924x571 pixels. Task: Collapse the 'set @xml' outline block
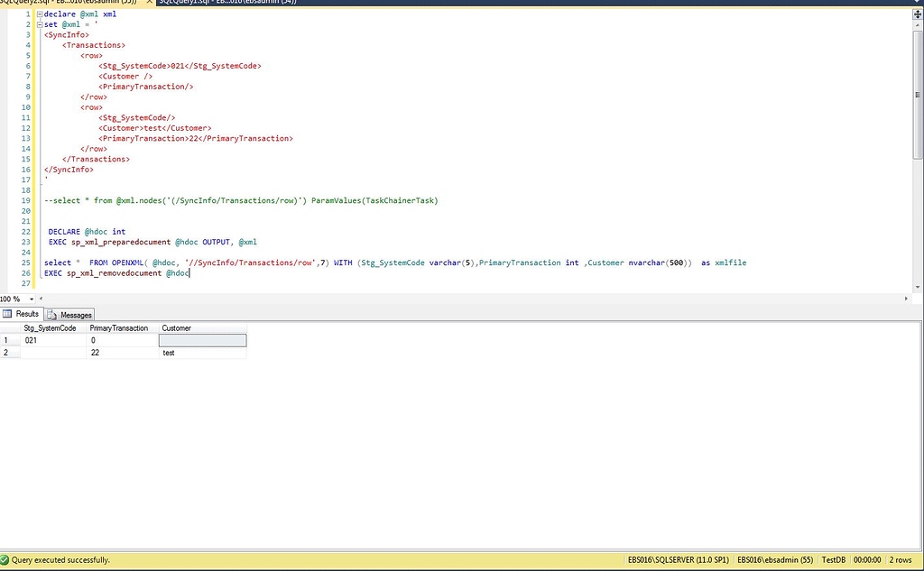(40, 24)
